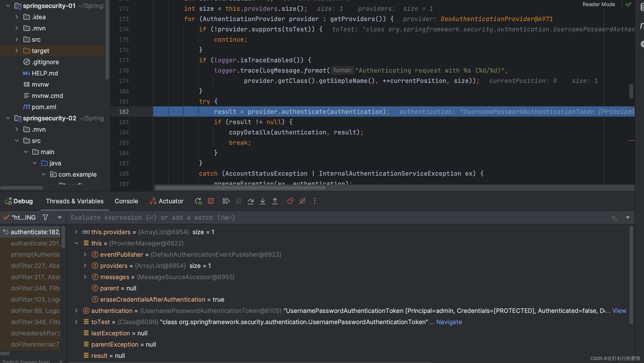The width and height of the screenshot is (644, 363).
Task: Open the database tool window icon
Action: 642,7
